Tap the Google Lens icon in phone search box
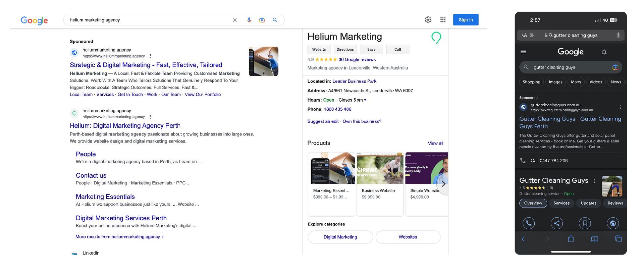The height and width of the screenshot is (278, 644). click(x=615, y=67)
